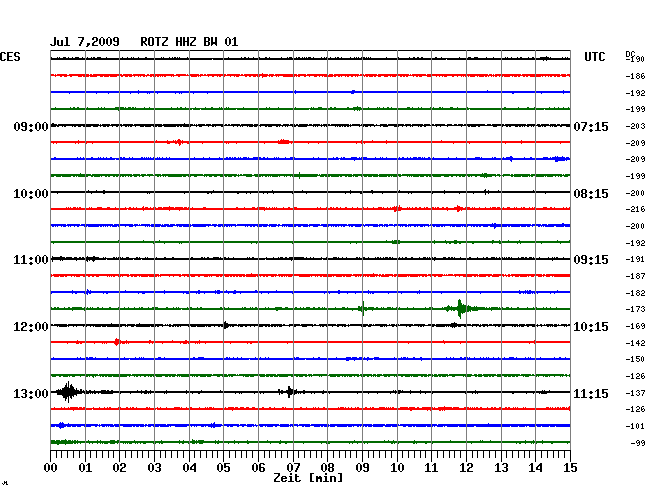This screenshot has height=494, width=650.
Task: Select the "11:00" local time label
Action: pos(31,260)
